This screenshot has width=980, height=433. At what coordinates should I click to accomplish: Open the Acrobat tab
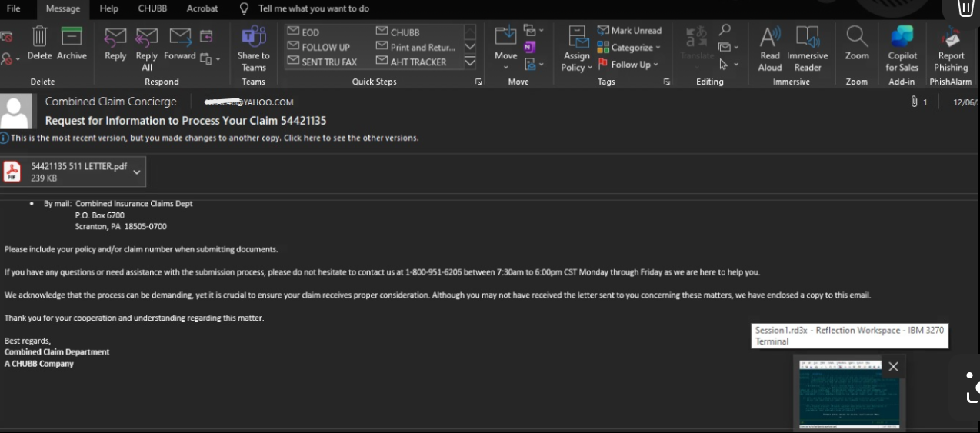(202, 8)
